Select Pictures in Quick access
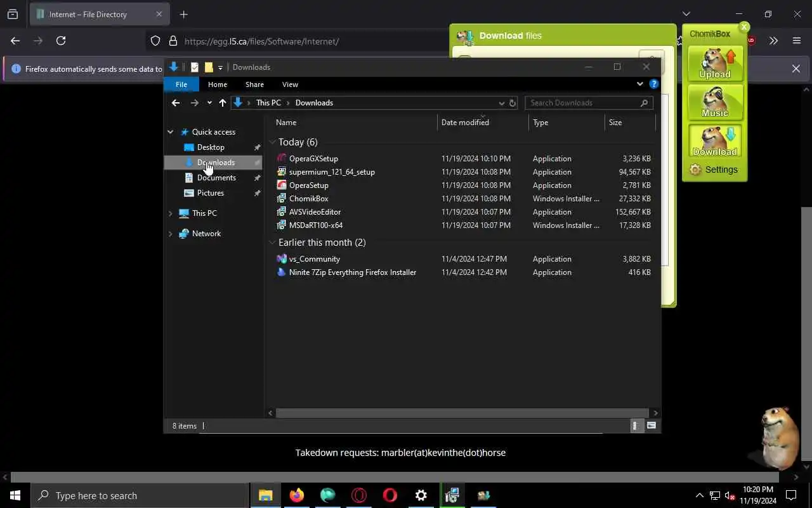Screen dimensions: 812x508 coord(211,193)
